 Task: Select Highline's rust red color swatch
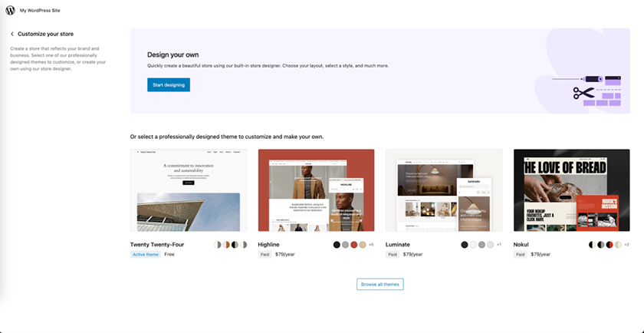[354, 245]
